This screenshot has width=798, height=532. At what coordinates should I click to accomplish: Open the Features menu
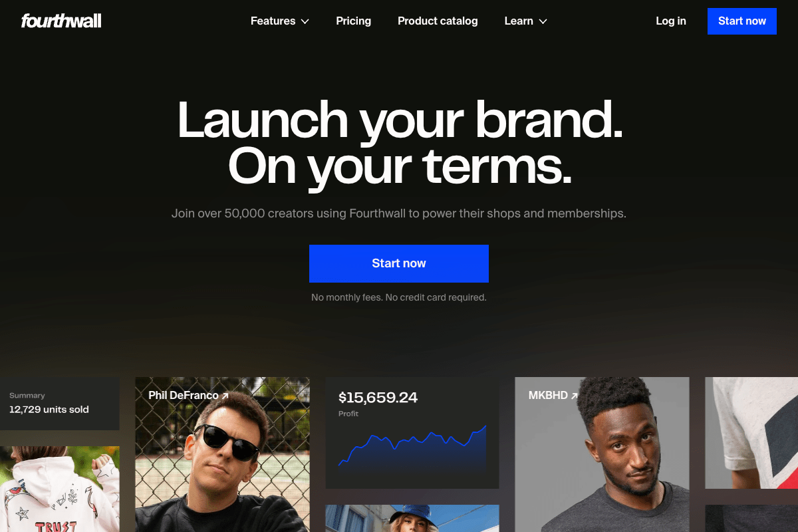(x=280, y=21)
